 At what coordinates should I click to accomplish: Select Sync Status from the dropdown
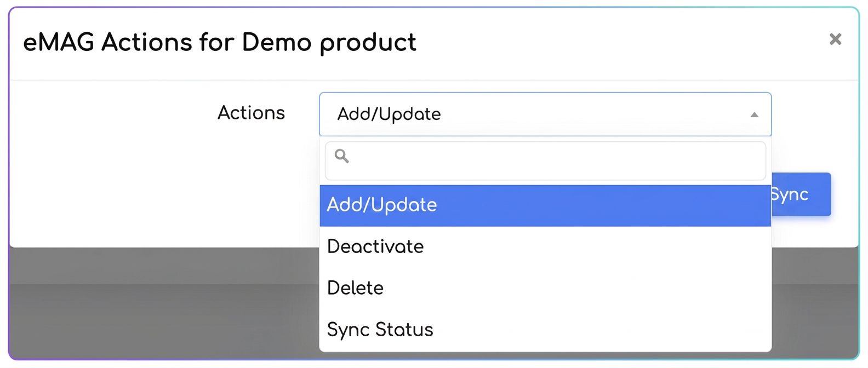click(545, 330)
